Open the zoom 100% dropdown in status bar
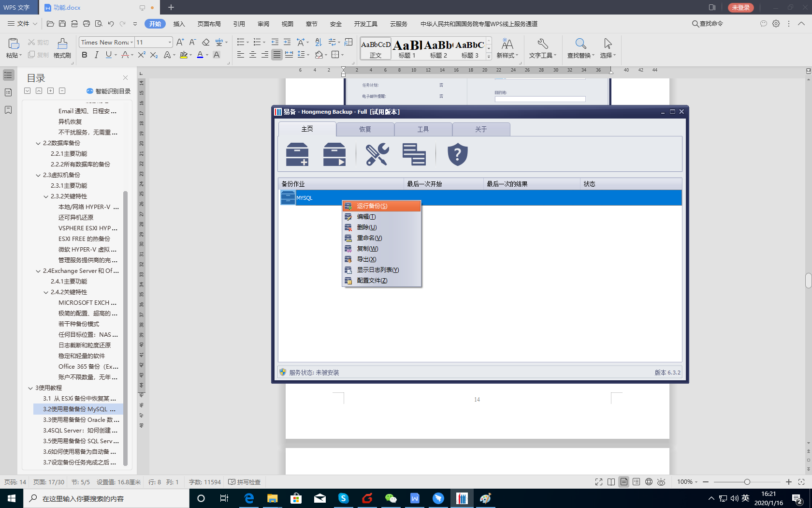Image resolution: width=812 pixels, height=508 pixels. tap(687, 482)
